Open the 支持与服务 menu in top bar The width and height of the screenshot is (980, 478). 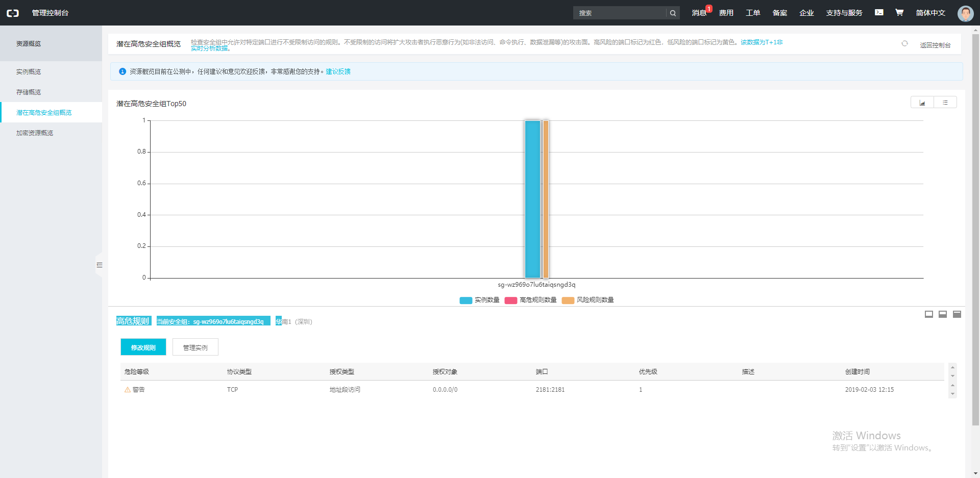point(844,13)
